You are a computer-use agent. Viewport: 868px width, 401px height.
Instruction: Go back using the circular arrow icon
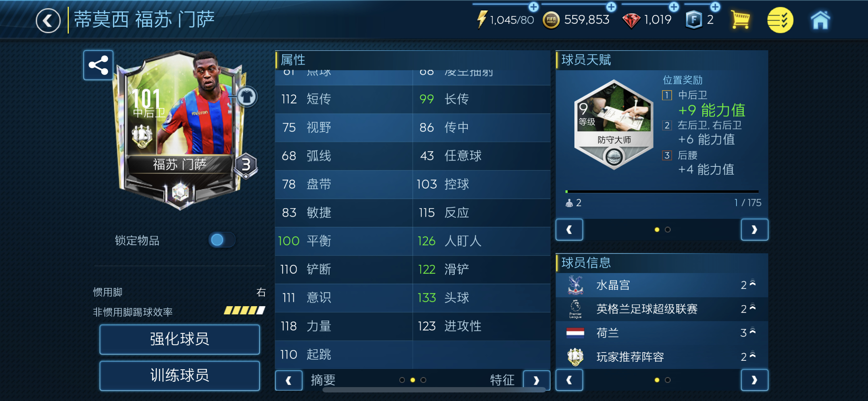pyautogui.click(x=48, y=21)
